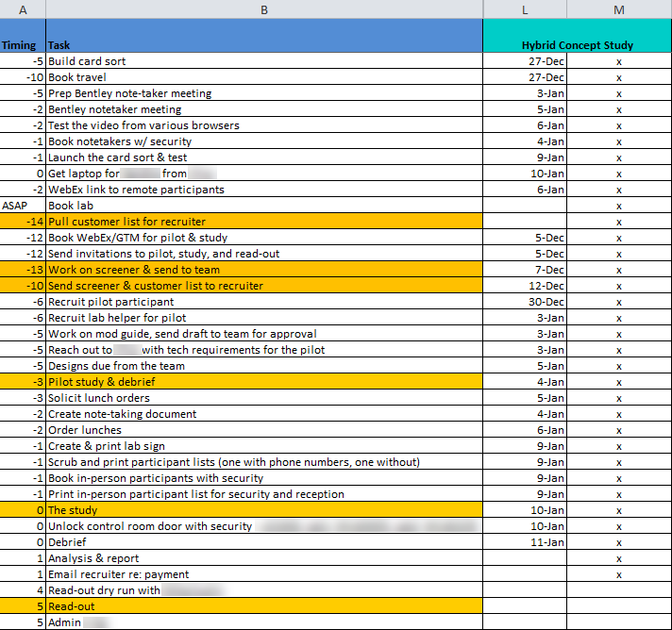
Task: Select the column L header
Action: point(525,9)
